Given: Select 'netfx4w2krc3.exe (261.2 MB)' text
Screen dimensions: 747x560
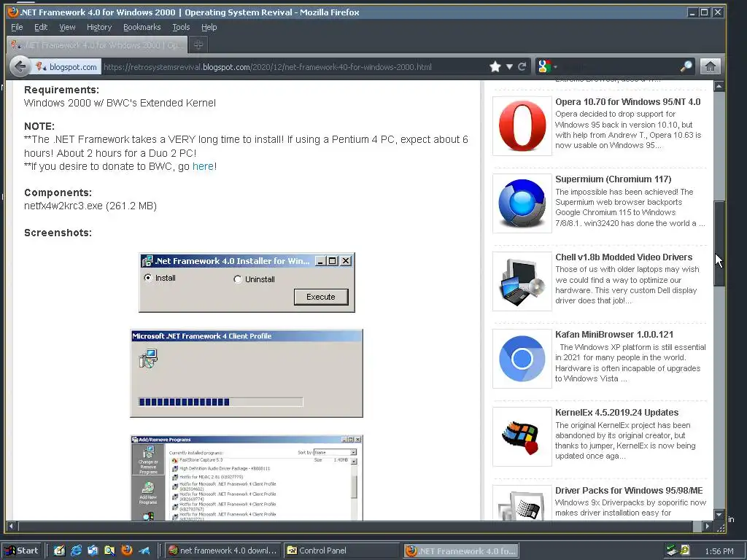Looking at the screenshot, I should pos(90,206).
